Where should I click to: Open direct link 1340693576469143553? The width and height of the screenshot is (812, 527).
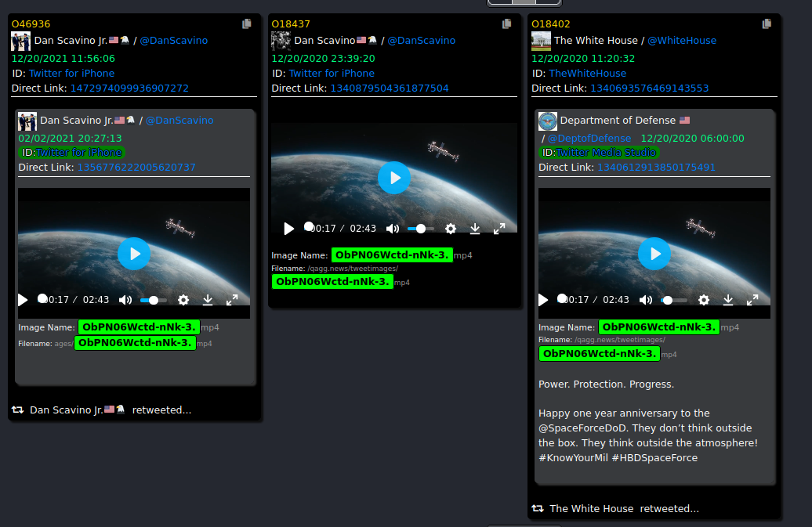point(650,88)
